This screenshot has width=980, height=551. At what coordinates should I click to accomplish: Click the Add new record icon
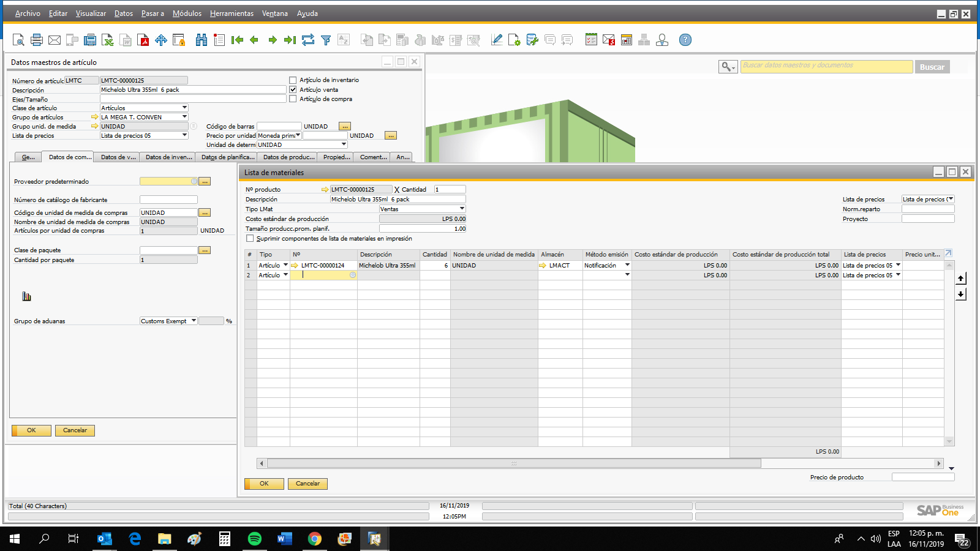tap(219, 40)
